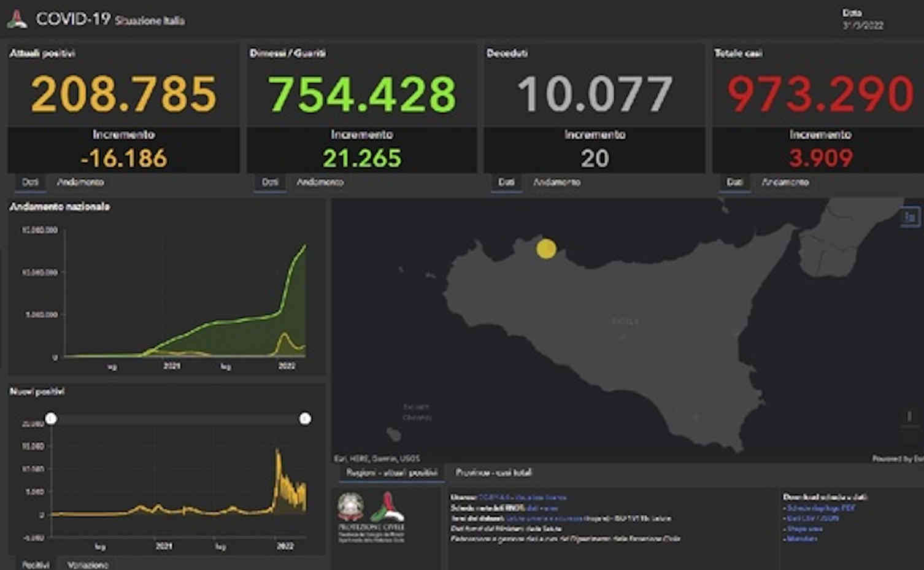The width and height of the screenshot is (924, 570).
Task: Click the left handle of date range slider
Action: coord(51,418)
